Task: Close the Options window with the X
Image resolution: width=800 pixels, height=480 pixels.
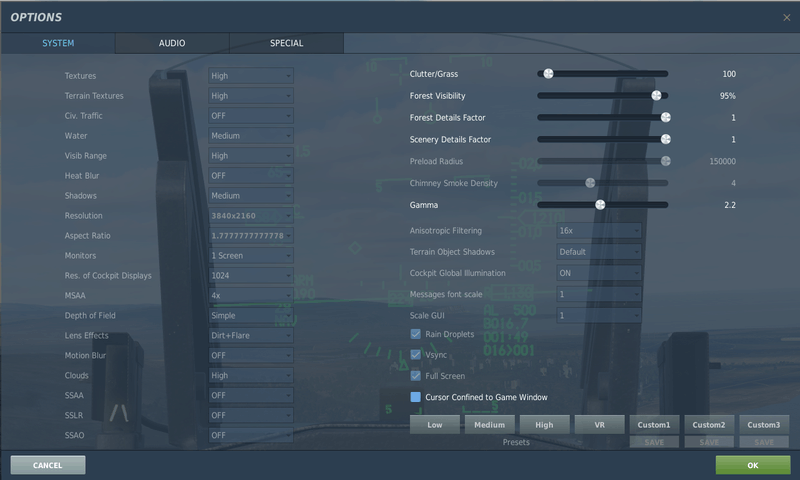Action: coord(786,17)
